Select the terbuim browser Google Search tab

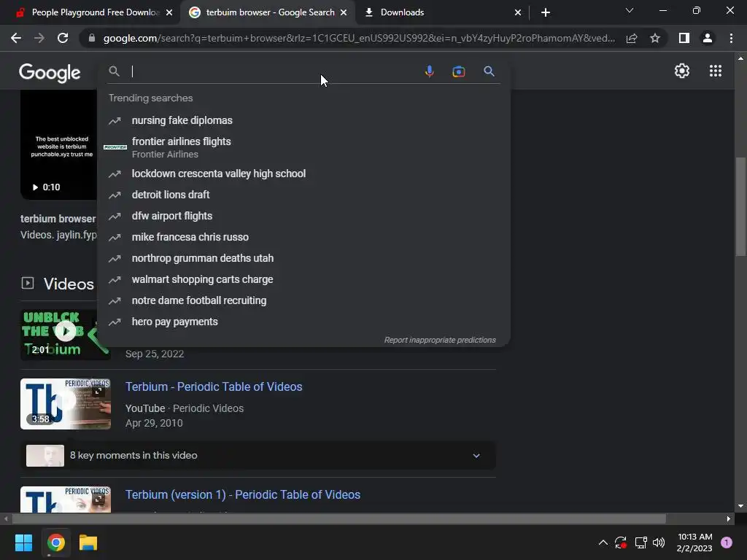coord(268,12)
